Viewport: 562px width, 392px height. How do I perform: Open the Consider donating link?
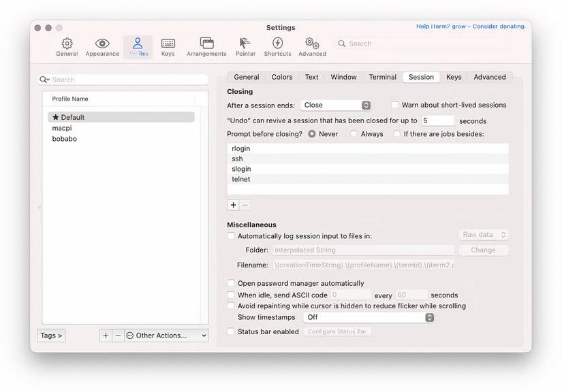pyautogui.click(x=499, y=25)
